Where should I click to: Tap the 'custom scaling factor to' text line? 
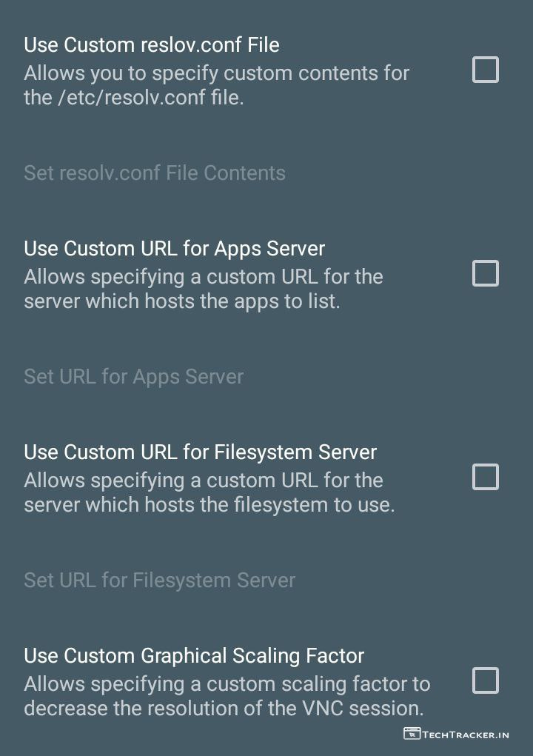[x=227, y=683]
